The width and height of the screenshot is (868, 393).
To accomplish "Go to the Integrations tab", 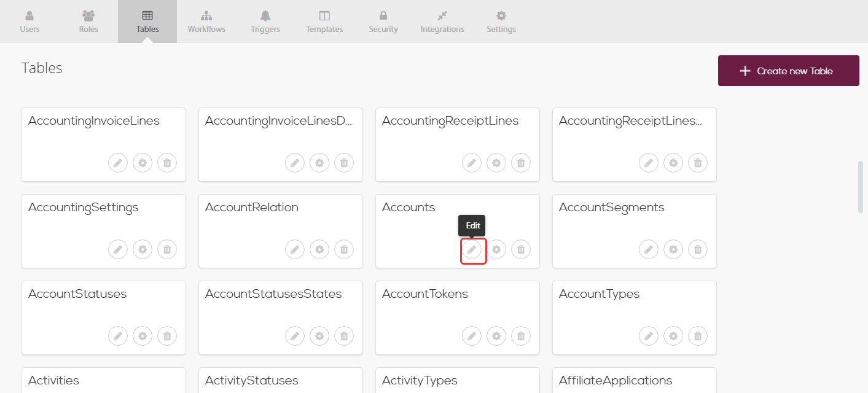I will point(442,21).
